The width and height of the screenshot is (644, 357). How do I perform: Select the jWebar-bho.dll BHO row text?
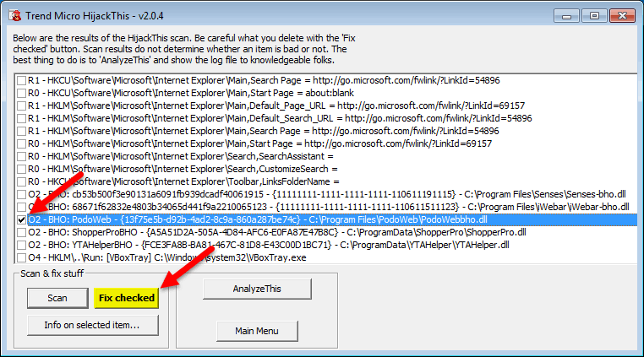pyautogui.click(x=329, y=207)
